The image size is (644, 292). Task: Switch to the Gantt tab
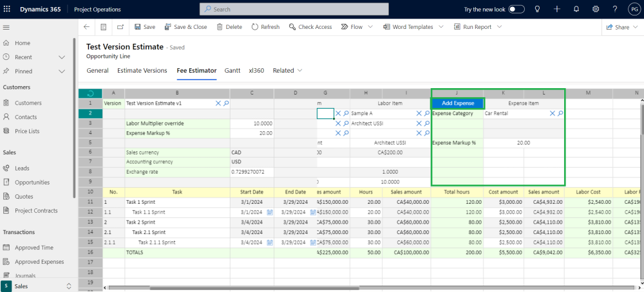coord(232,70)
